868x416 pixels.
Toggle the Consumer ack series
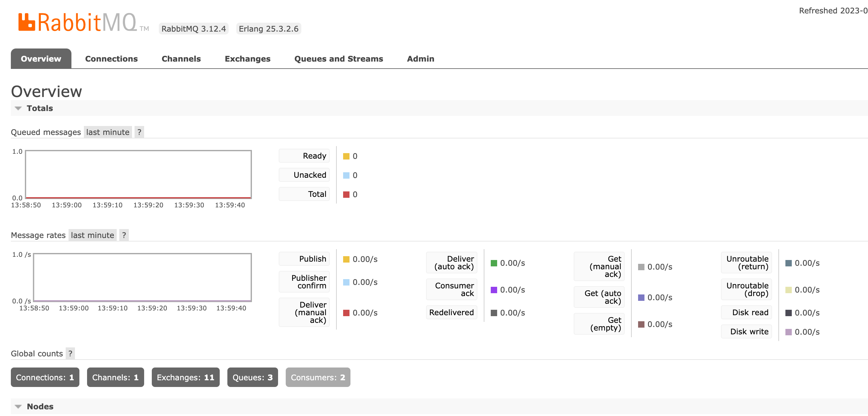click(452, 290)
